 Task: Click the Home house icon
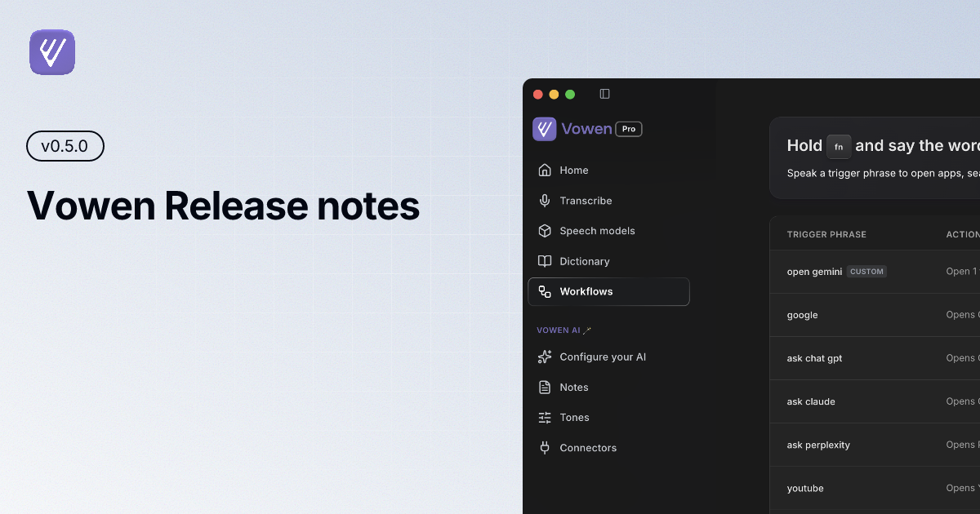tap(545, 171)
